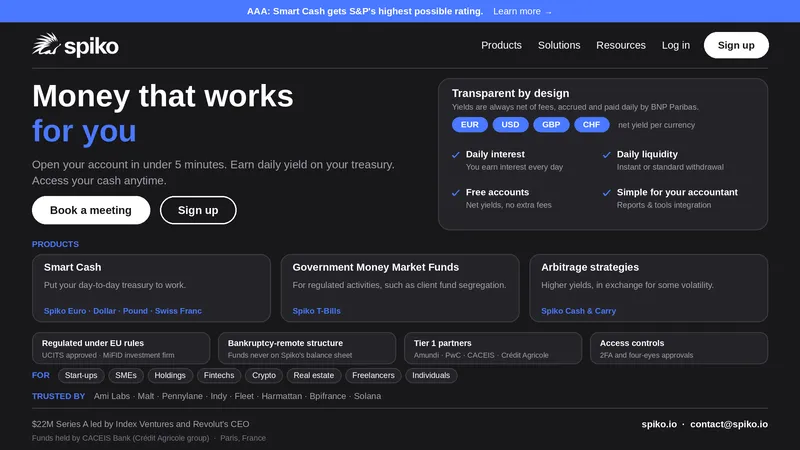
Task: Open the Swiss Franc fund link
Action: [178, 311]
